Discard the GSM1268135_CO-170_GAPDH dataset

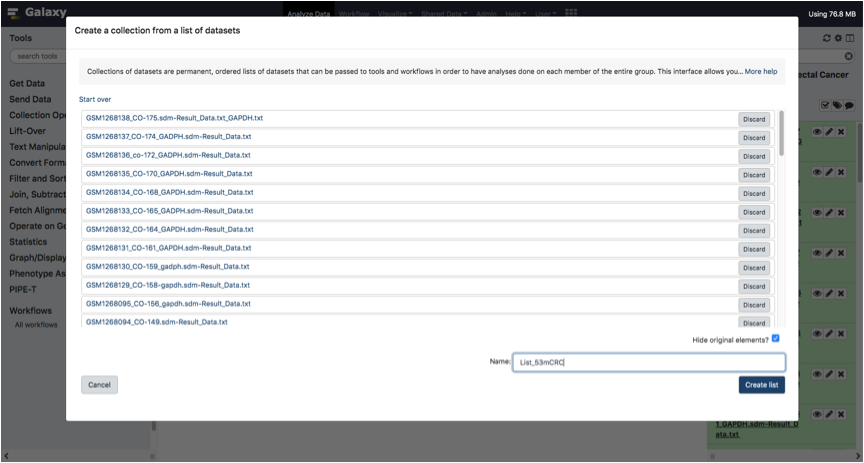754,175
